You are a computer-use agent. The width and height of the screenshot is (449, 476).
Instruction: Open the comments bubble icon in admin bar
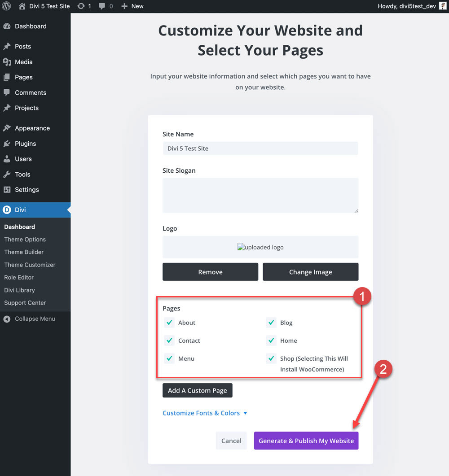click(102, 6)
